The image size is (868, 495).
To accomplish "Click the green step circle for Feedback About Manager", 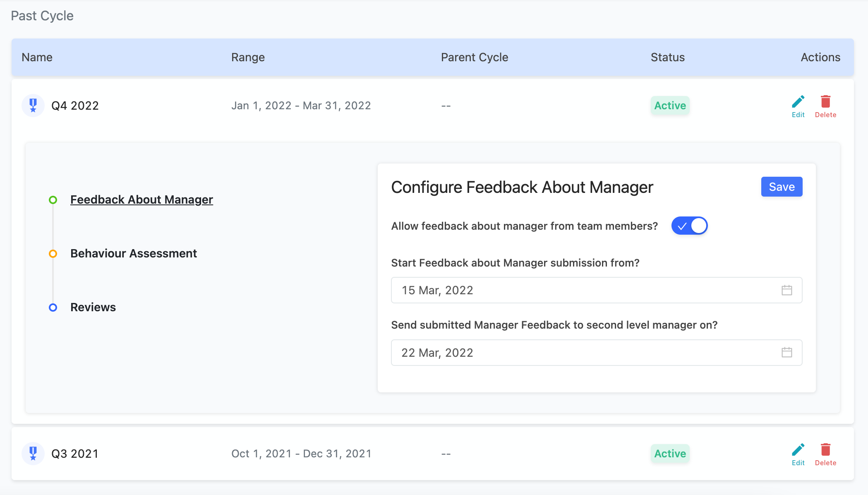I will click(x=53, y=200).
